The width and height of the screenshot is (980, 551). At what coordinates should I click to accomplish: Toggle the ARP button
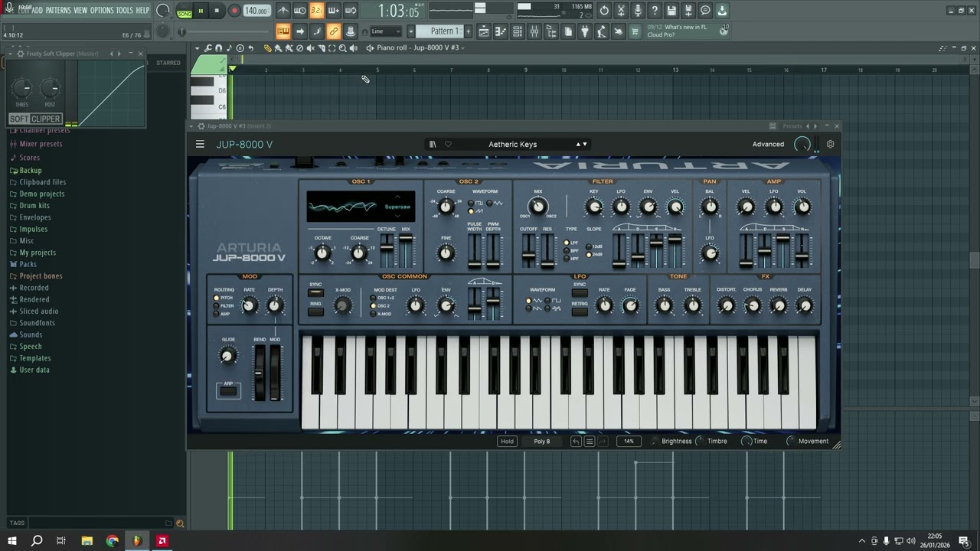point(228,391)
